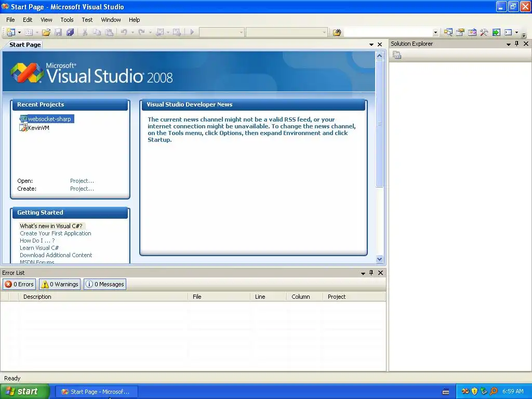The height and width of the screenshot is (399, 532).
Task: Open the File menu
Action: tap(10, 20)
